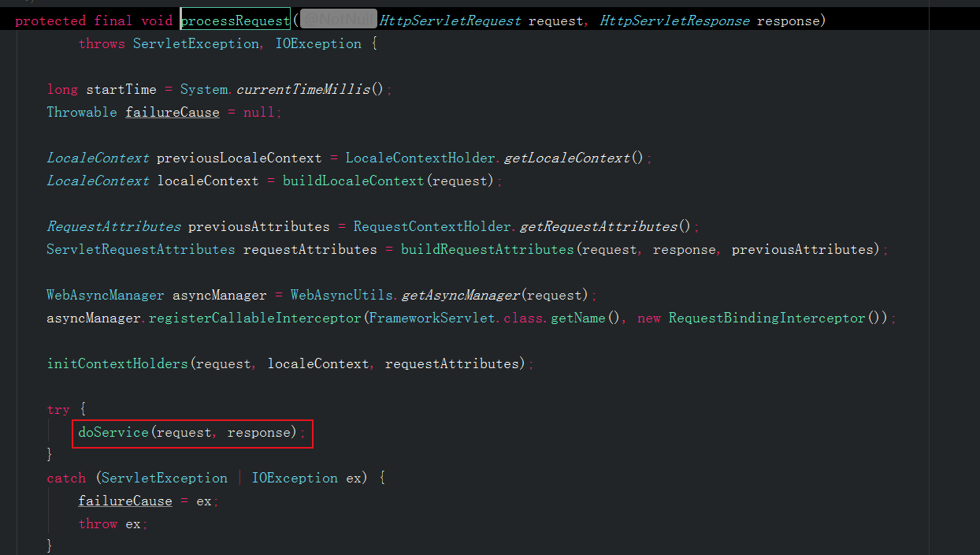Click the RequestContextHolder class name
The width and height of the screenshot is (980, 555).
432,226
